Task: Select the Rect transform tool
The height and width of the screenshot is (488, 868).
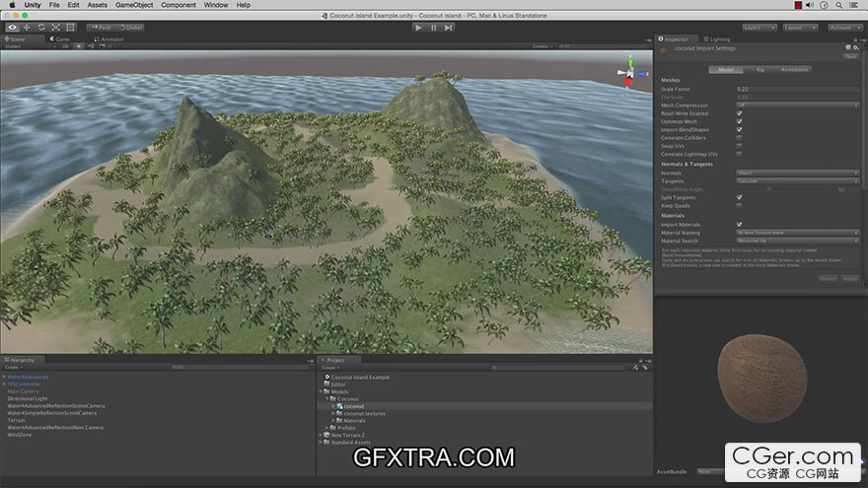Action: pos(68,28)
